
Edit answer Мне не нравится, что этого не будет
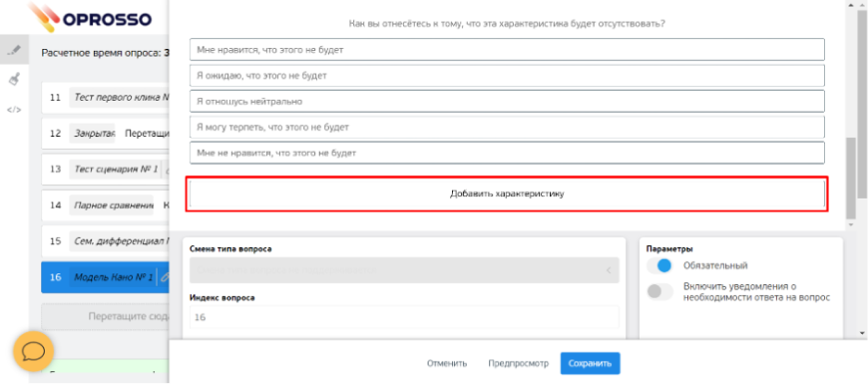(x=507, y=153)
